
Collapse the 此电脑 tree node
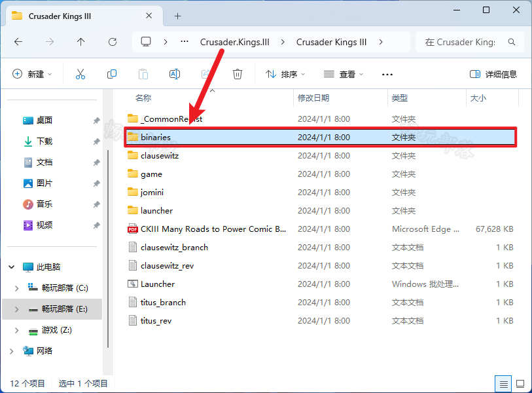click(x=12, y=267)
